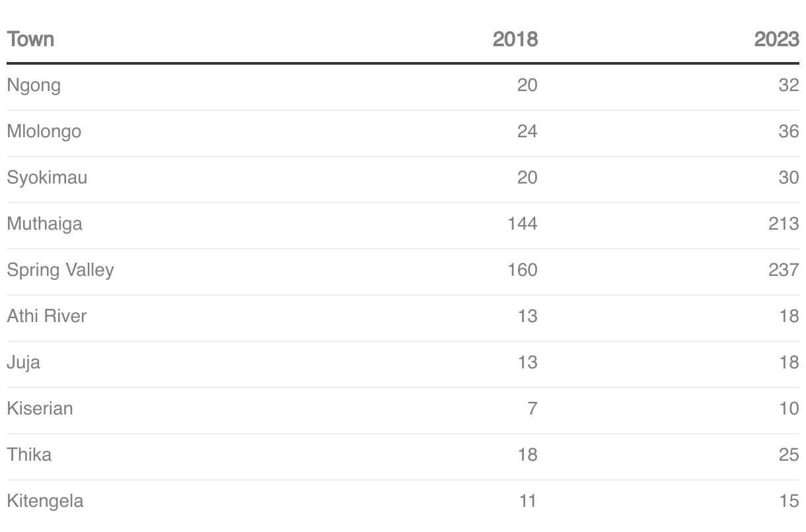Viewport: 806px width, 532px height.
Task: Click the 2023 column header
Action: pyautogui.click(x=776, y=39)
